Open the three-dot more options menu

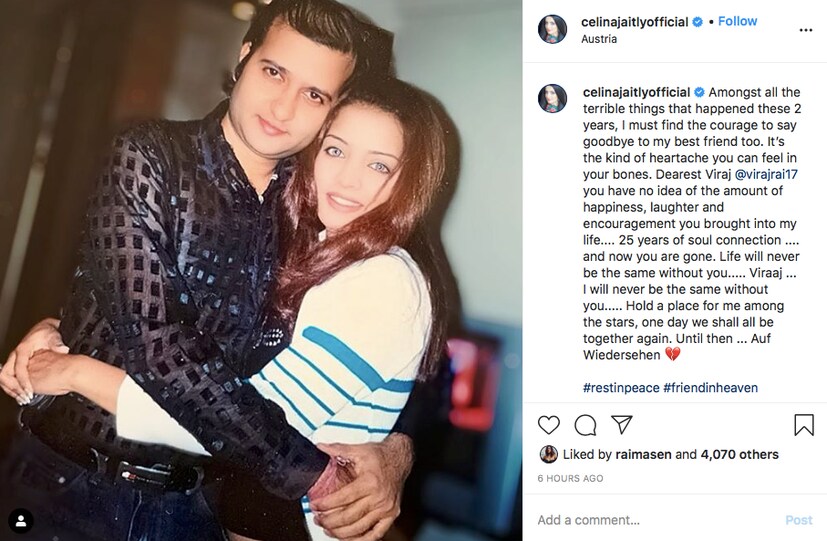[x=805, y=30]
